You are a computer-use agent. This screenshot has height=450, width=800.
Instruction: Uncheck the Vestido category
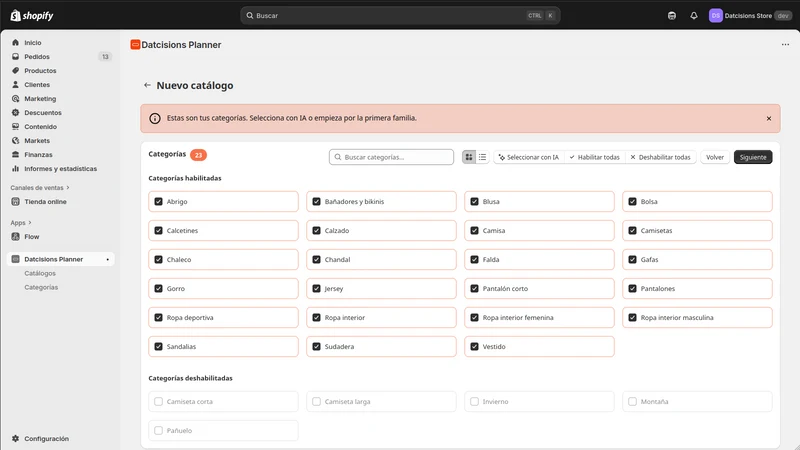[x=474, y=346]
